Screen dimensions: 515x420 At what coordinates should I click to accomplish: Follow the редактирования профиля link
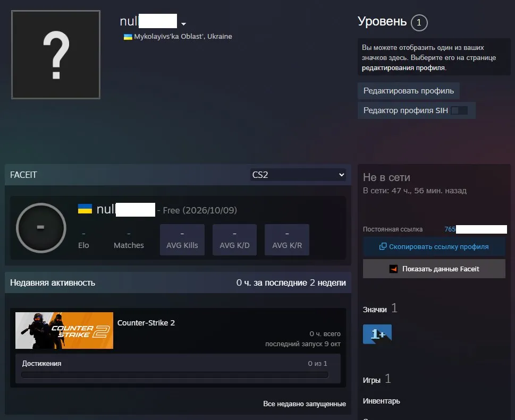[x=403, y=68]
